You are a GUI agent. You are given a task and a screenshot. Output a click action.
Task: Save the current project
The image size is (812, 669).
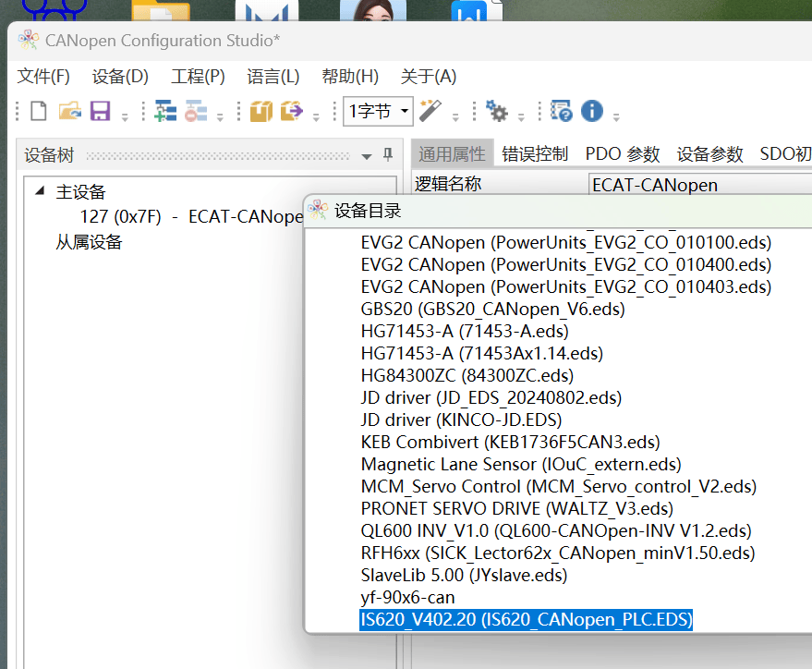(100, 111)
